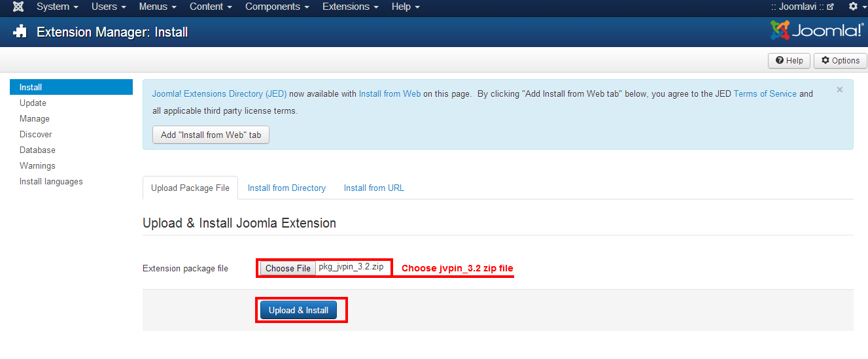Click the Help toolbar button
This screenshot has height=359, width=868.
pos(790,61)
